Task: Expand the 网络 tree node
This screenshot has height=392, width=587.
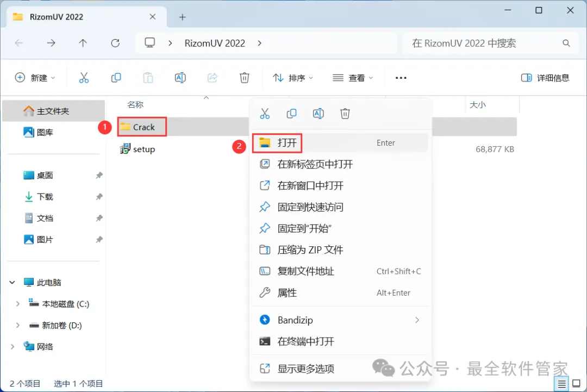Action: click(13, 347)
